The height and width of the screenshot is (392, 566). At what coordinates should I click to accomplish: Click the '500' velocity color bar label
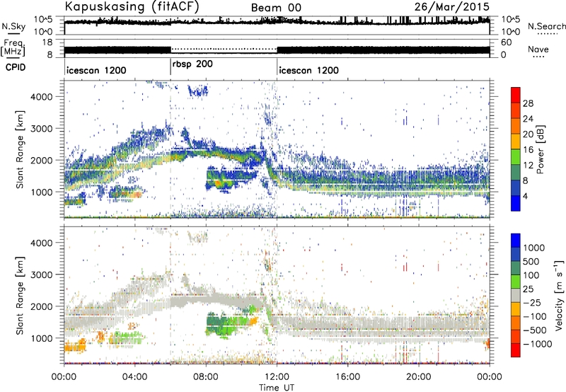click(x=532, y=262)
